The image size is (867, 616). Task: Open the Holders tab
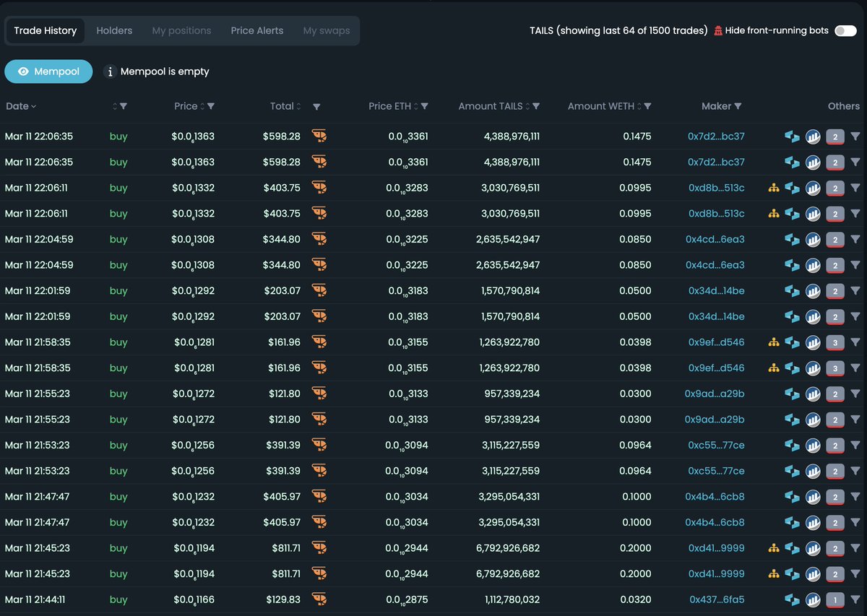(114, 31)
